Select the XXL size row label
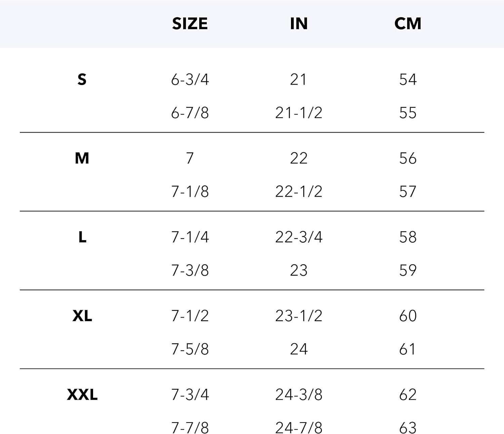 pos(82,394)
